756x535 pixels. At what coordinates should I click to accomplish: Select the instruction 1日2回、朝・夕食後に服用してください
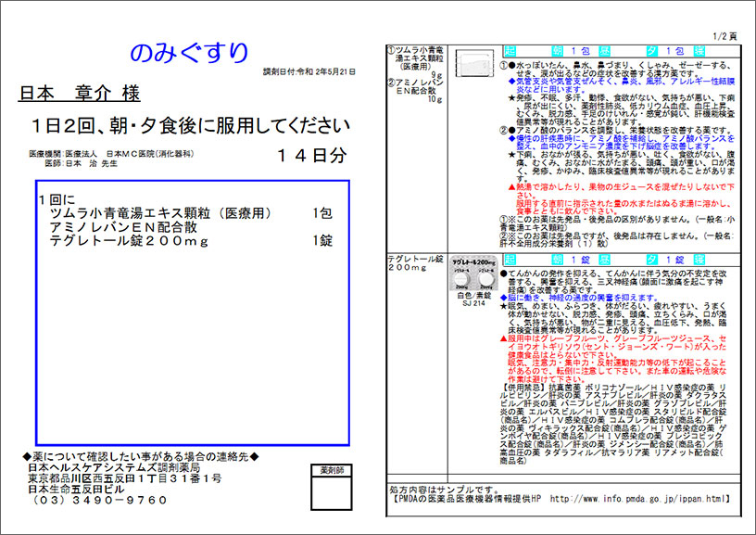pyautogui.click(x=191, y=126)
